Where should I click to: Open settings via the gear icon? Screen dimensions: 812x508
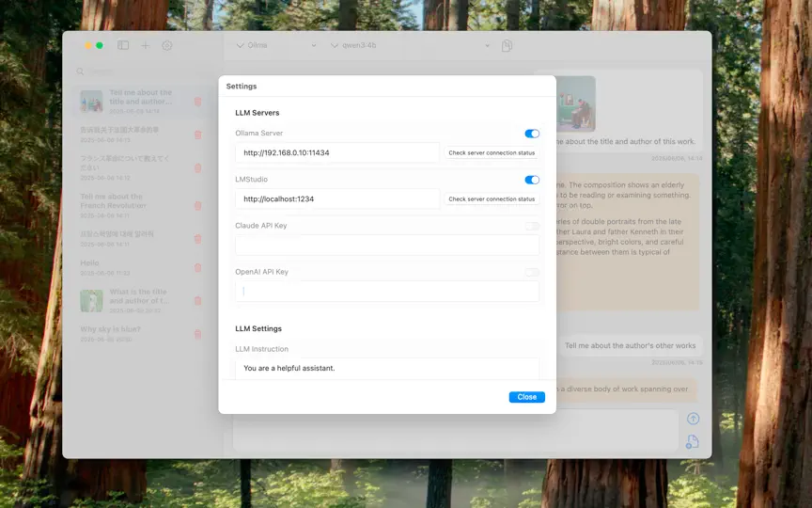pyautogui.click(x=166, y=45)
